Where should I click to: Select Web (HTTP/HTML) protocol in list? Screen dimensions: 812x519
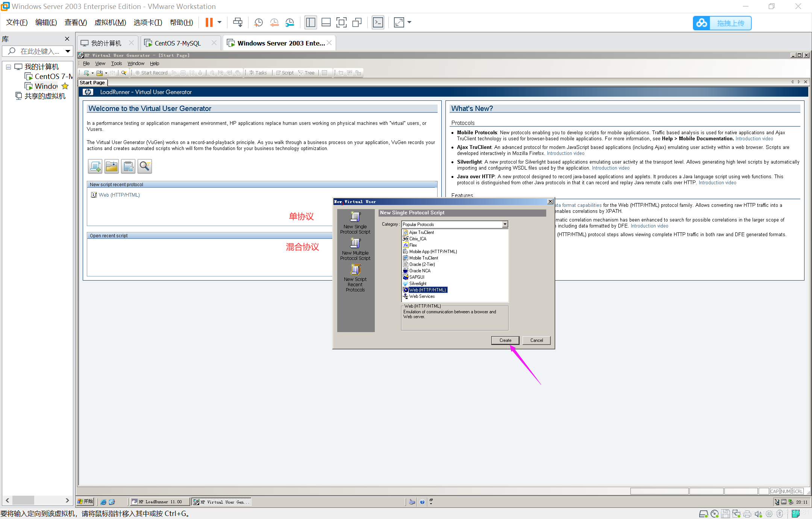tap(427, 290)
